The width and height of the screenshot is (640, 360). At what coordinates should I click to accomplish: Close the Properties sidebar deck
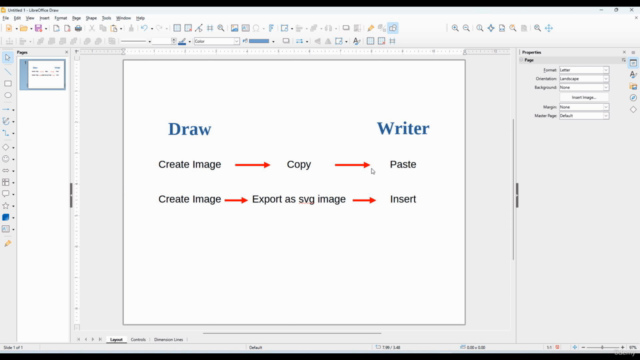pos(624,52)
